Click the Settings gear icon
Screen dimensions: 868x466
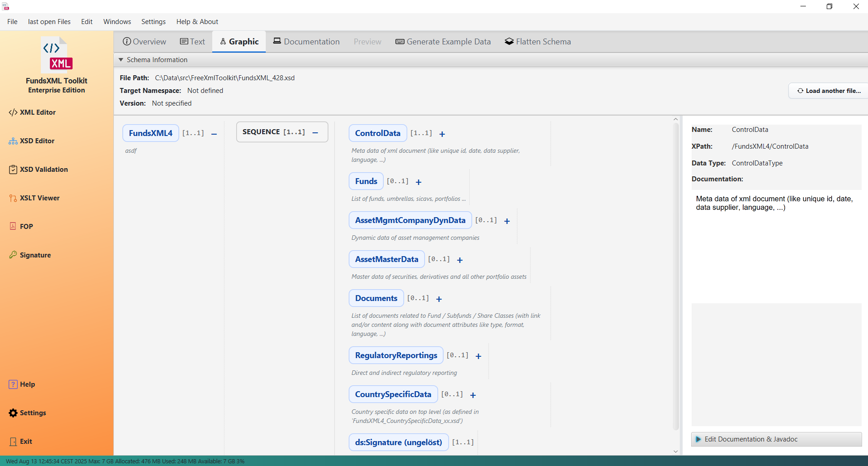(x=13, y=413)
